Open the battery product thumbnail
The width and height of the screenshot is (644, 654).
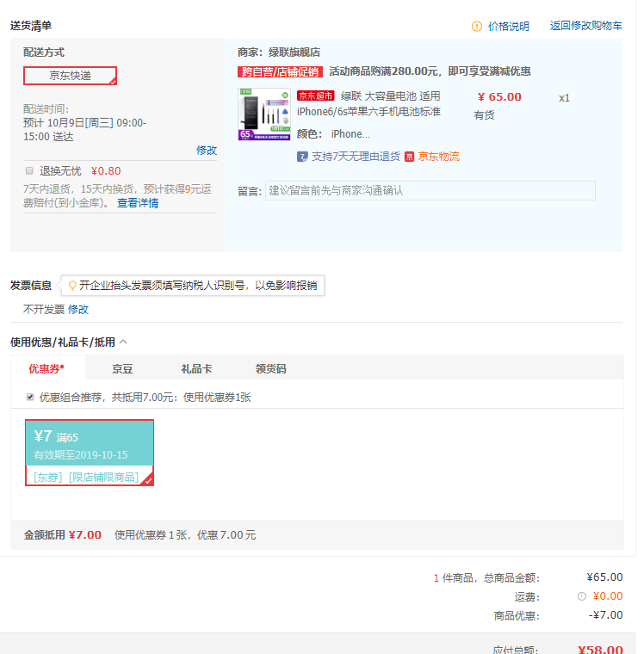pos(264,114)
